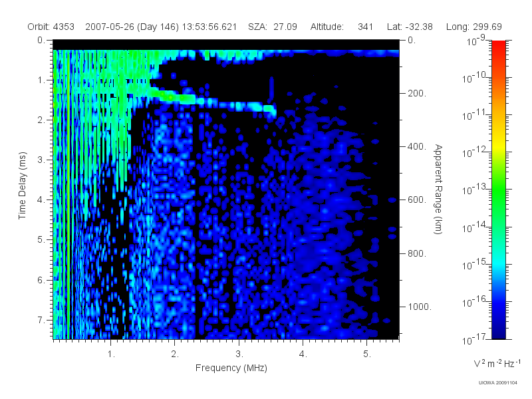
Task: Click the '400.' apparent range tick label
Action: coord(417,146)
